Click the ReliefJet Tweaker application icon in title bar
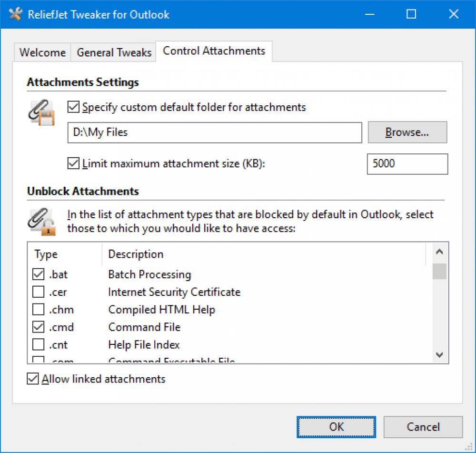 pyautogui.click(x=15, y=14)
